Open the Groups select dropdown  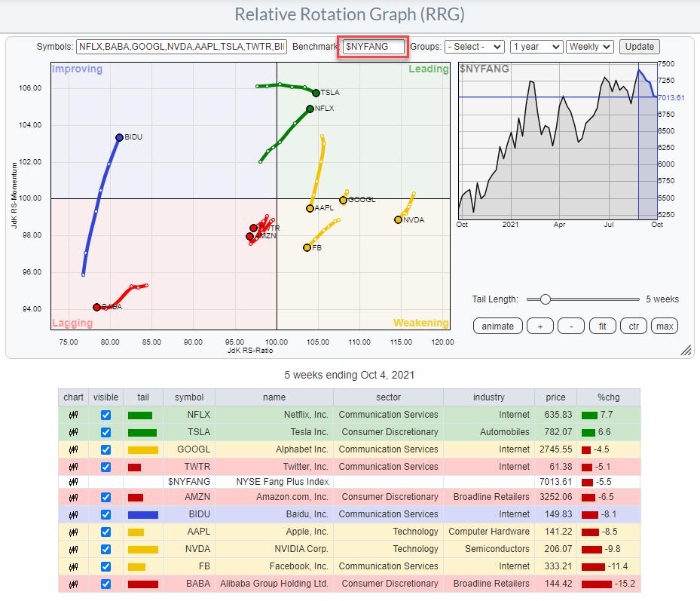[474, 47]
